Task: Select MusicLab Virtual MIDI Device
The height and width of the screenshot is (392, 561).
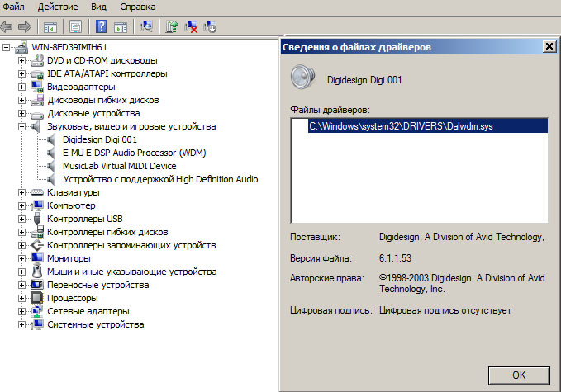Action: coord(120,166)
